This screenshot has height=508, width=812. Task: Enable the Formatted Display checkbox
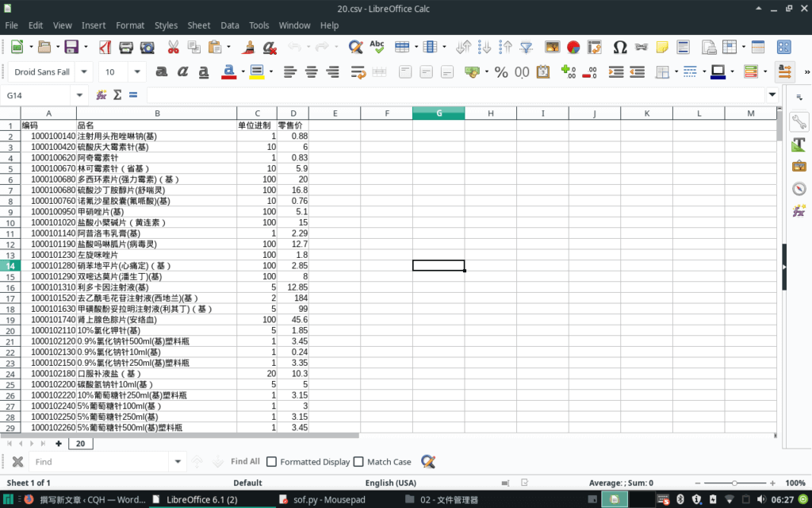(272, 462)
